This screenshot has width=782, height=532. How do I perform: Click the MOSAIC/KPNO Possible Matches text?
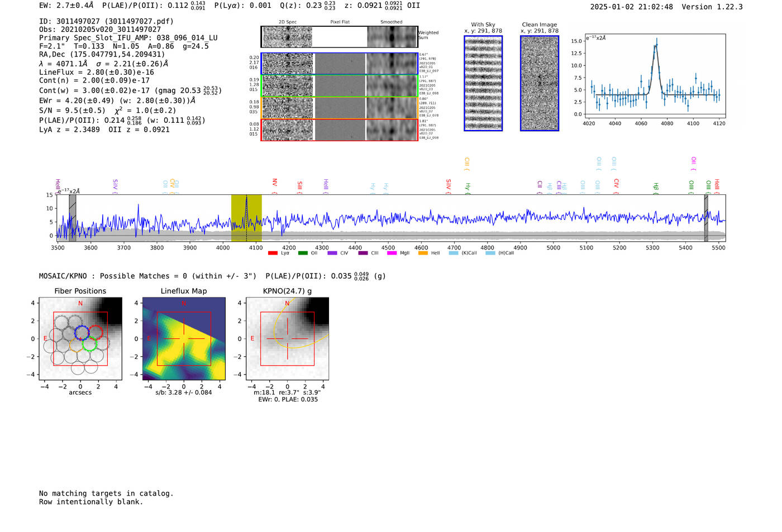(x=147, y=276)
